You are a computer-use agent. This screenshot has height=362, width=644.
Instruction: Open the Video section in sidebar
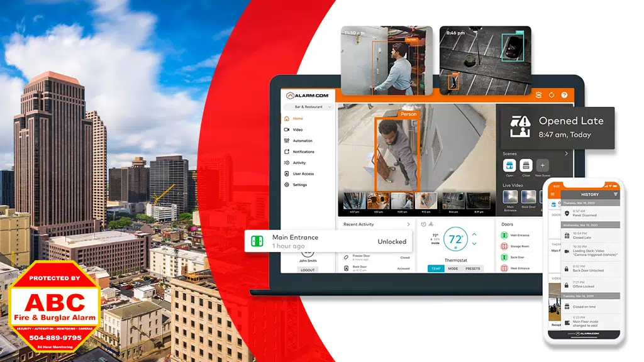pyautogui.click(x=297, y=129)
